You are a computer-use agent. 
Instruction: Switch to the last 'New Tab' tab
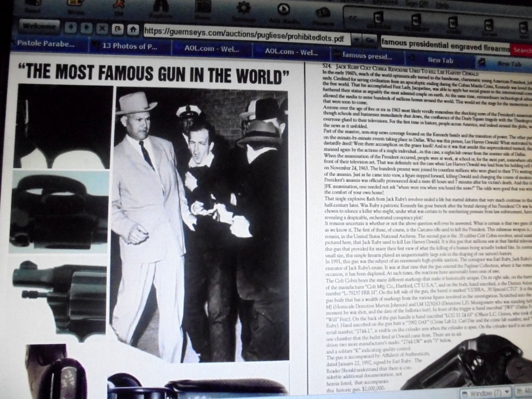click(x=505, y=63)
